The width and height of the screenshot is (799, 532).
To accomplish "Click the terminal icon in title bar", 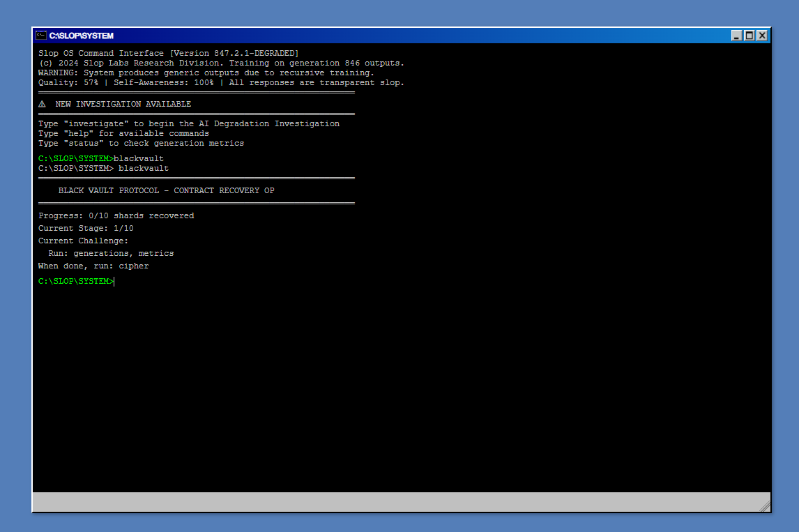I will coord(40,35).
